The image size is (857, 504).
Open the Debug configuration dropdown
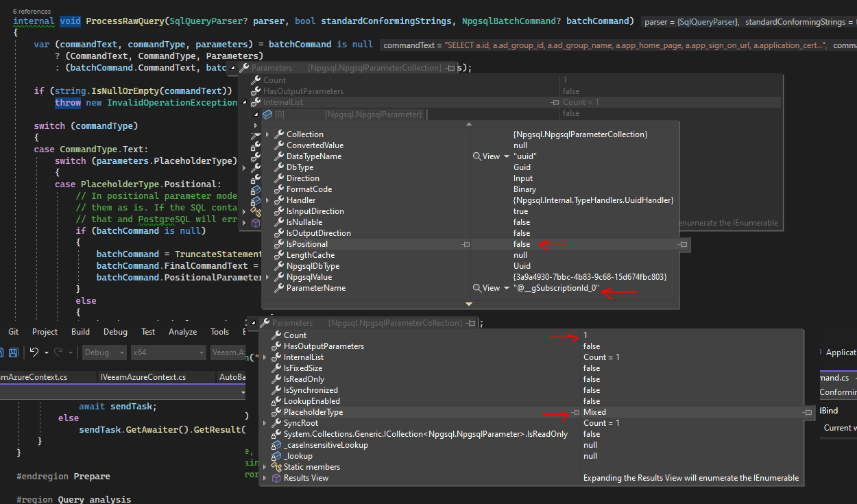point(105,352)
